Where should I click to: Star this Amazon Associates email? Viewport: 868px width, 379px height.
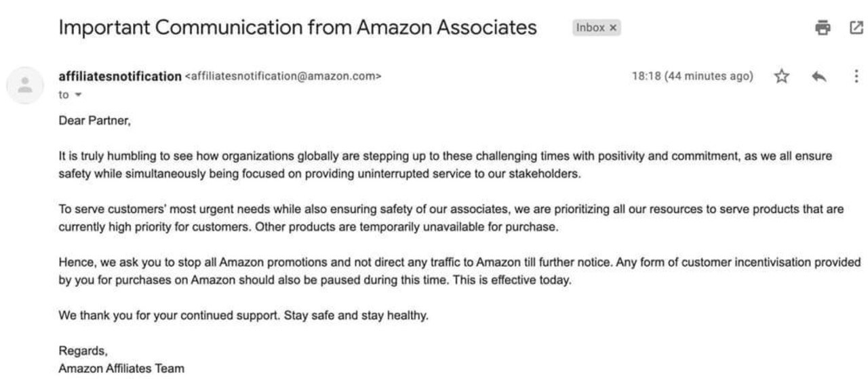click(782, 77)
